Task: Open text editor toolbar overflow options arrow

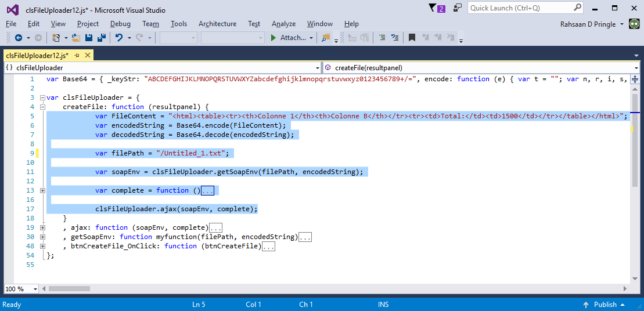Action: [x=461, y=40]
